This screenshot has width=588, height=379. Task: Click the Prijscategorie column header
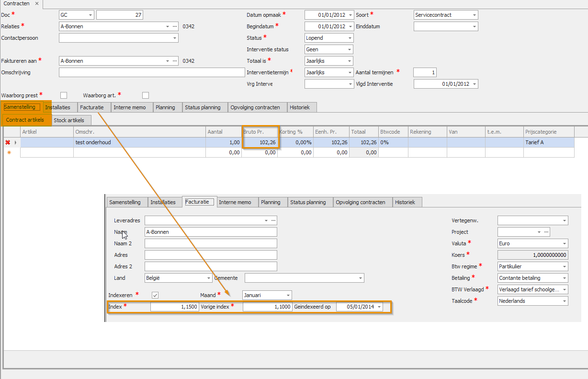549,132
